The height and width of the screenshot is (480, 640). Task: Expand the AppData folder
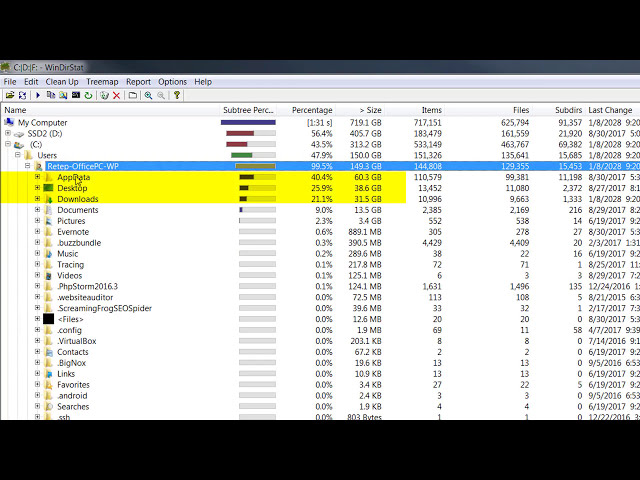[37, 177]
